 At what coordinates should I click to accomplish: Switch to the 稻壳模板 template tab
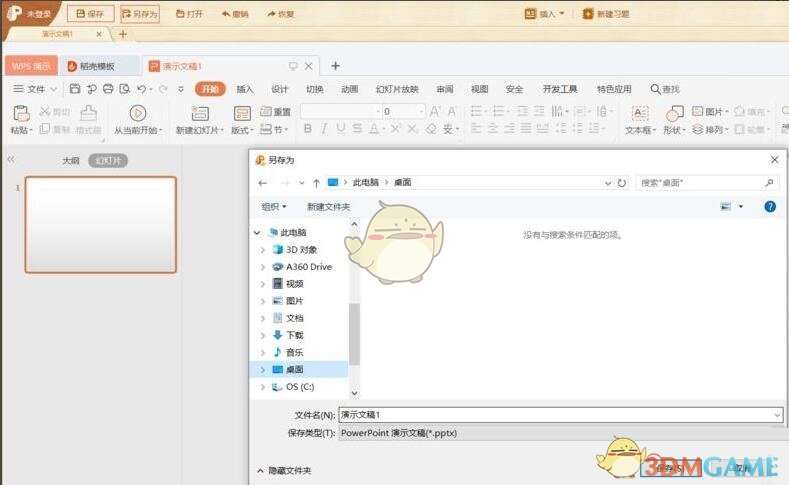tap(99, 66)
